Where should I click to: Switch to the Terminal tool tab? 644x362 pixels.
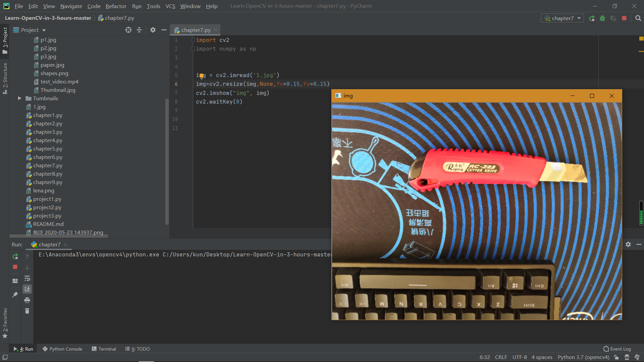point(104,349)
